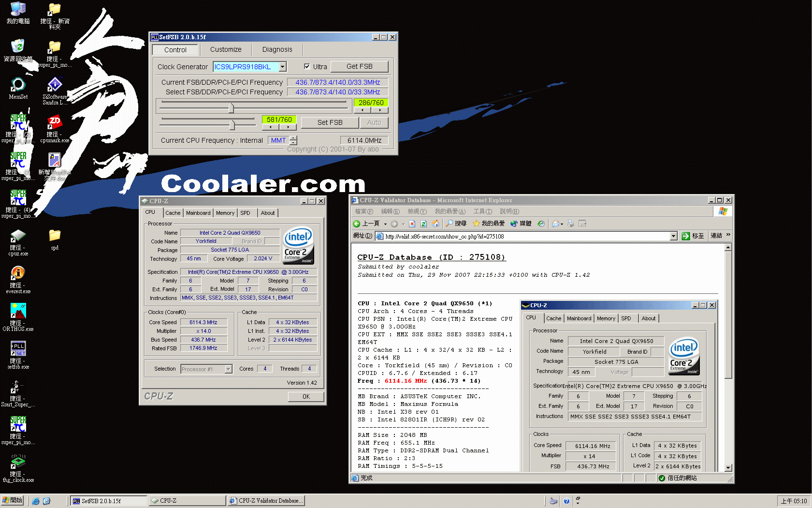Open the cpumark.exe desktop shortcut
812x508 pixels.
tap(55, 129)
